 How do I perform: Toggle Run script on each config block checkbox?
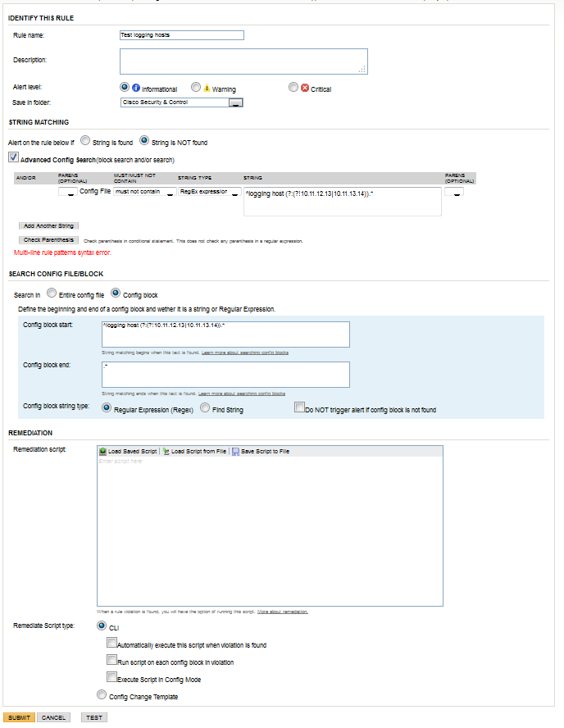click(111, 660)
